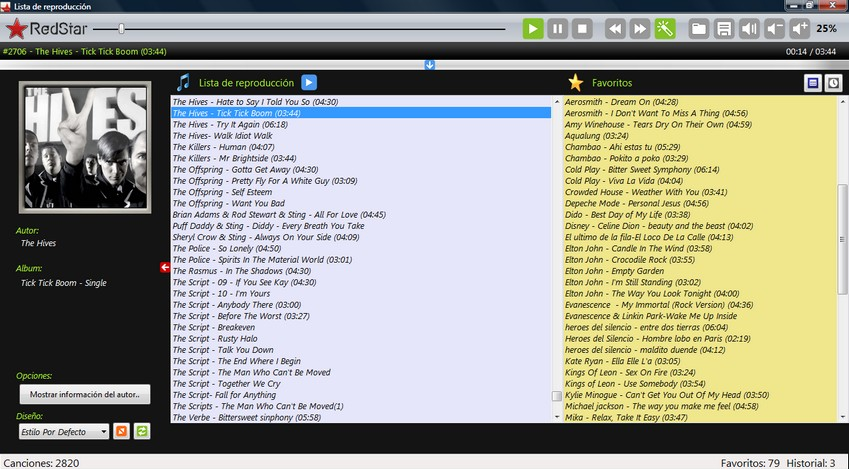Viewport: 849px width, 469px height.
Task: Click the RedStar logo star
Action: [x=16, y=29]
